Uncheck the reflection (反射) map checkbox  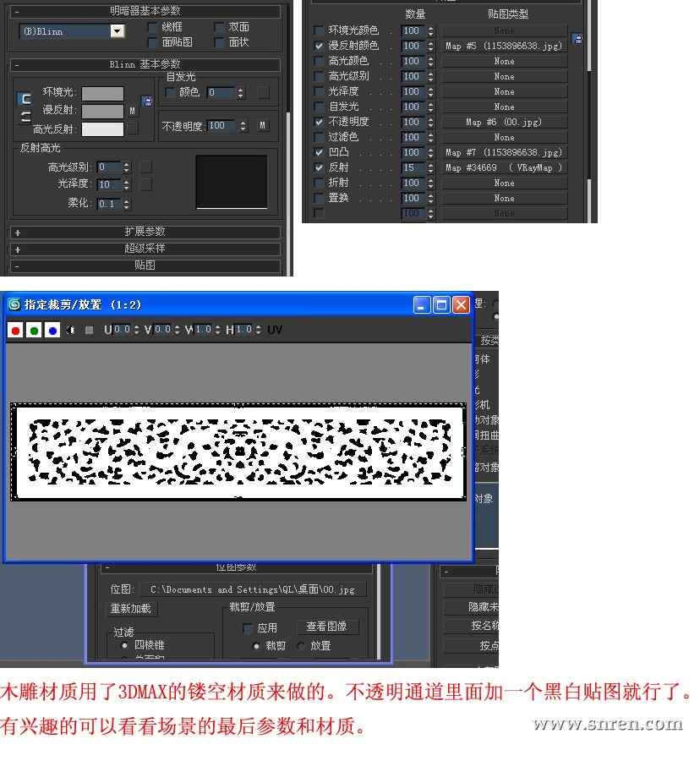(x=319, y=167)
